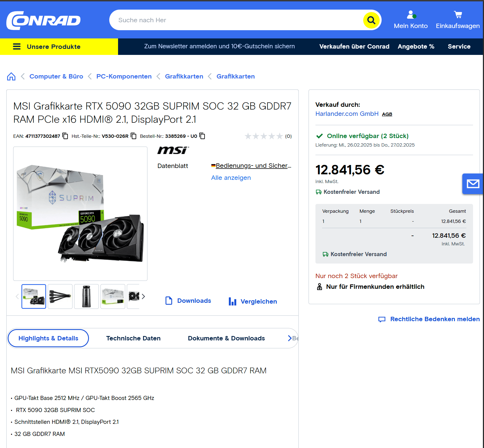Viewport: 484px width, 448px height.
Task: Open the Bedienungs- und Sicher... document link
Action: point(253,166)
